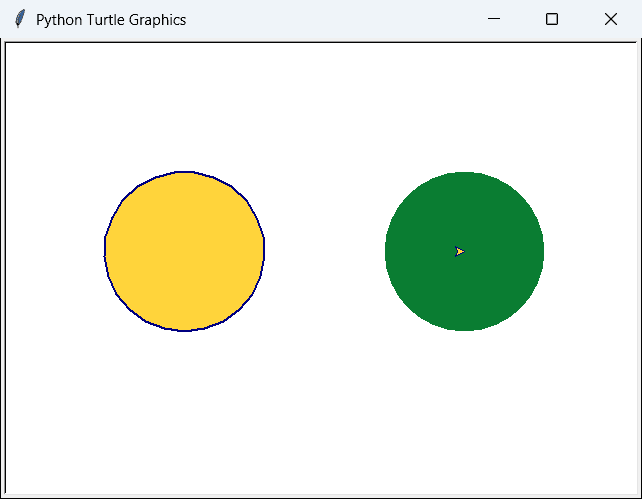Viewport: 642px width, 499px height.
Task: Close the Python Turtle Graphics window
Action: point(611,19)
